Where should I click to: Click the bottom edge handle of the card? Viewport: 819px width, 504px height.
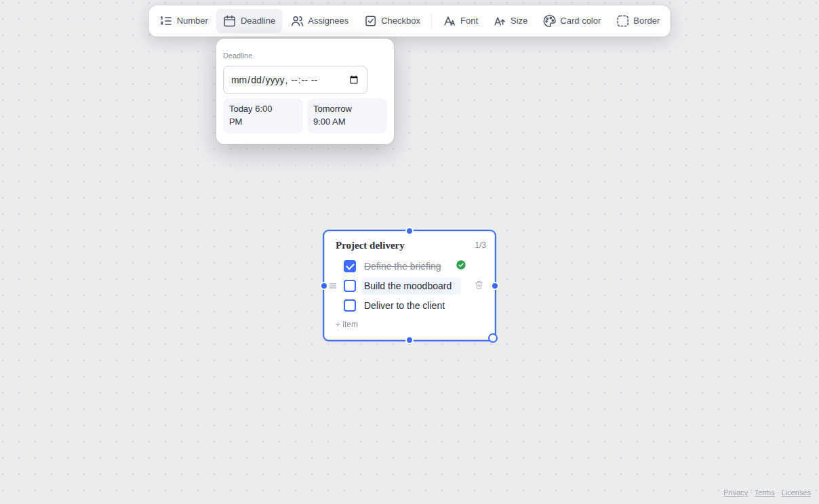click(x=410, y=340)
